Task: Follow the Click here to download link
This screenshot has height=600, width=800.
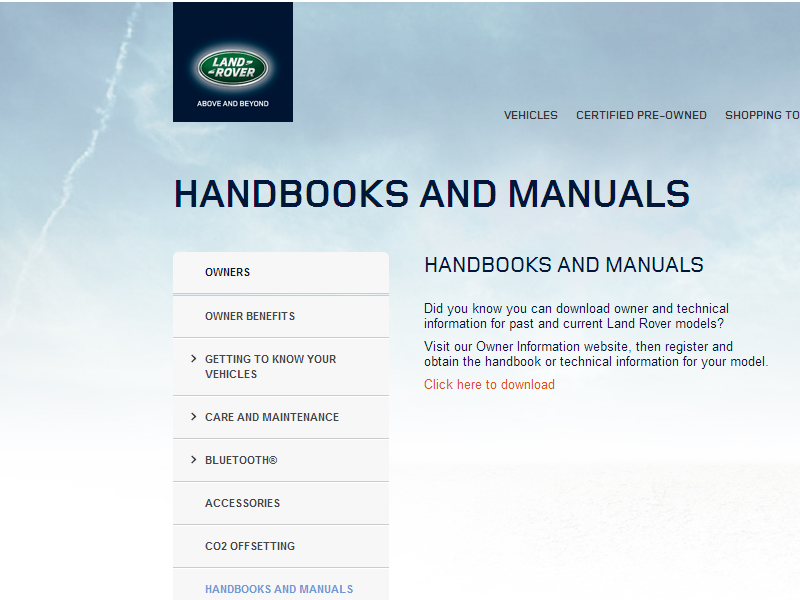Action: (x=489, y=385)
